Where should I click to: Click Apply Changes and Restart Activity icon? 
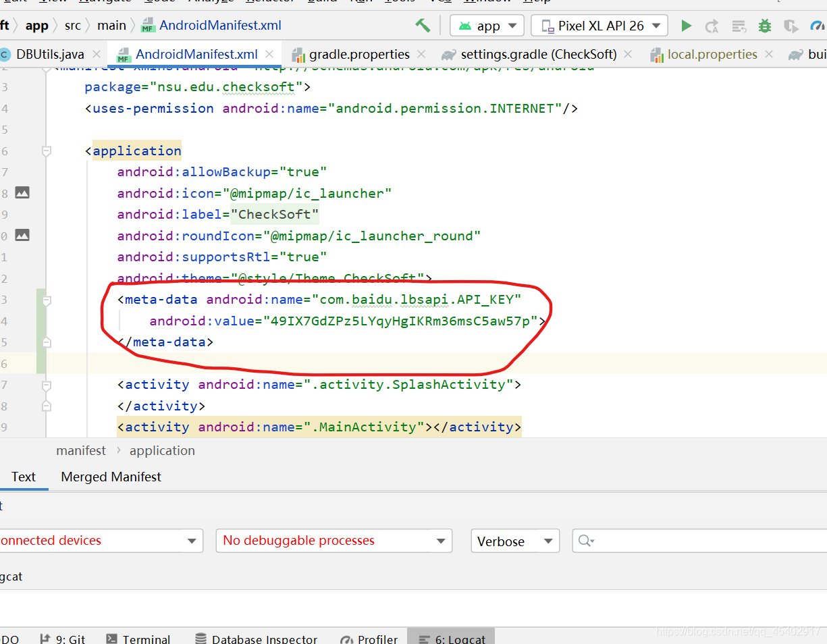(x=712, y=26)
